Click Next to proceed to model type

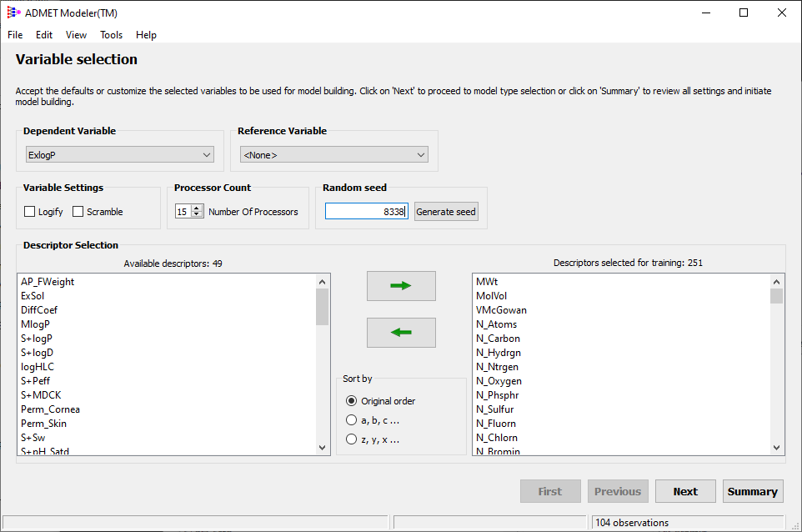click(685, 492)
